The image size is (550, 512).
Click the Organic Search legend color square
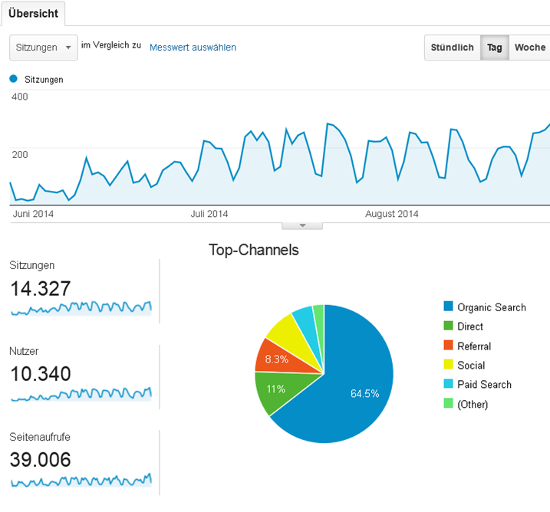click(448, 306)
